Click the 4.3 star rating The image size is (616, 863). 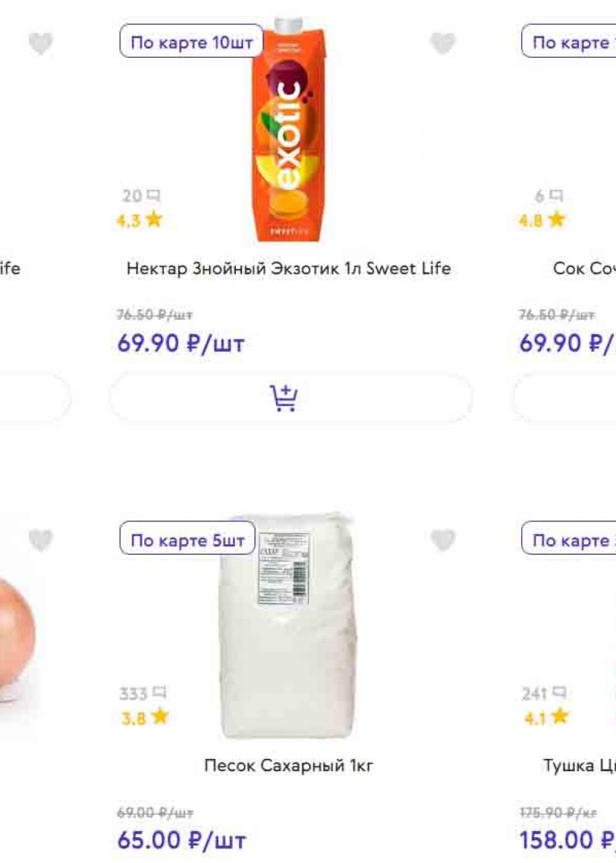pyautogui.click(x=139, y=220)
